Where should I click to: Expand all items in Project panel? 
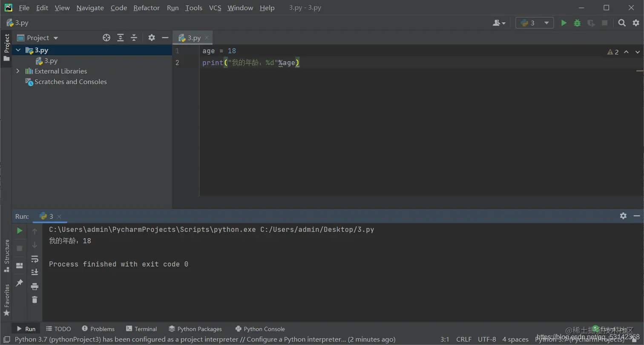click(x=121, y=38)
